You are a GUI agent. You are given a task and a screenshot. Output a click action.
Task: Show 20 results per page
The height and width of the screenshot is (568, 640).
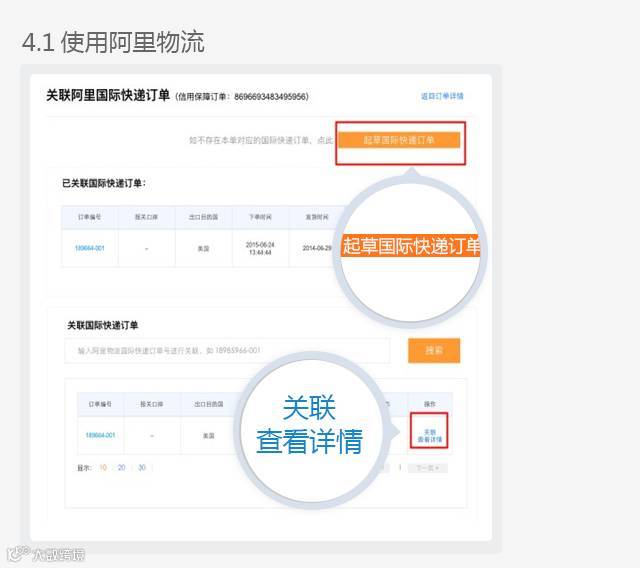click(122, 468)
